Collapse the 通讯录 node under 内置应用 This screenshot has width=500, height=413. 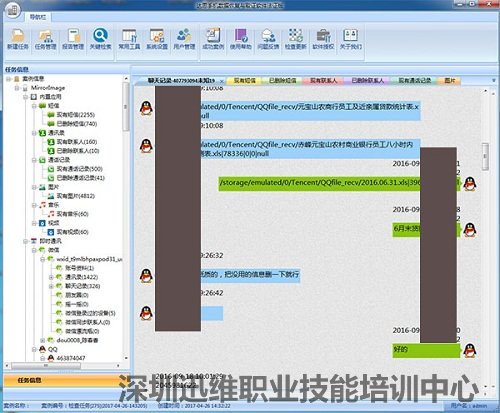tap(34, 133)
